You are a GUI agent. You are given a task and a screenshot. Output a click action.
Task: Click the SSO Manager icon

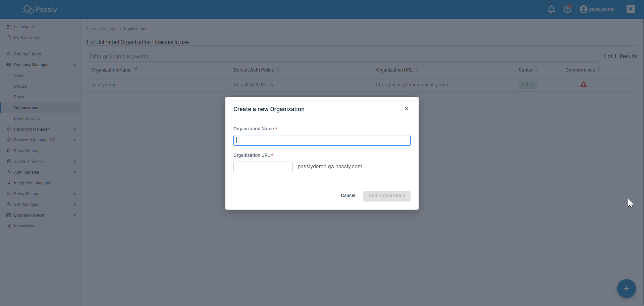click(9, 204)
